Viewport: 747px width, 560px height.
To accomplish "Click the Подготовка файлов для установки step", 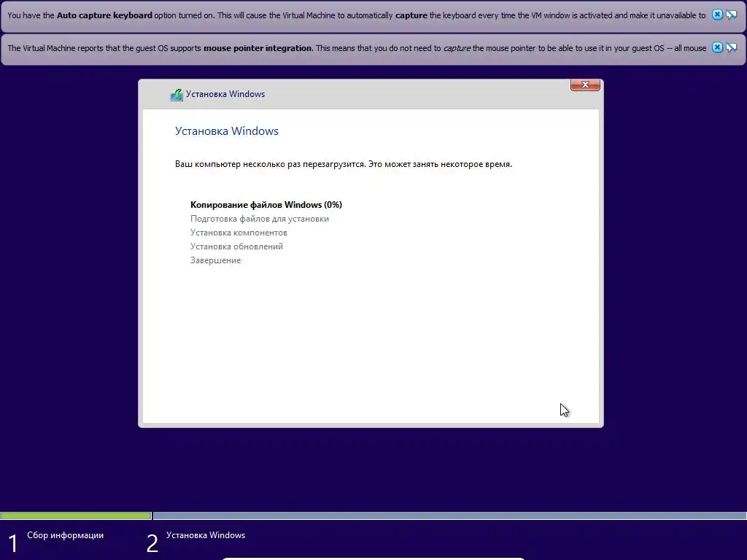I will (260, 219).
